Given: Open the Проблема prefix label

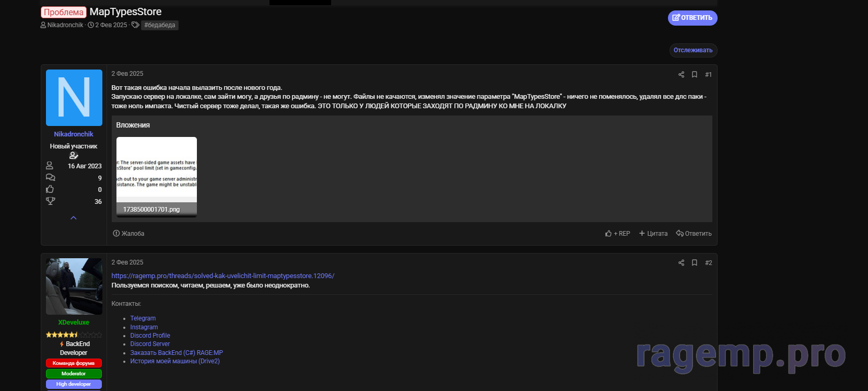Looking at the screenshot, I should coord(63,12).
